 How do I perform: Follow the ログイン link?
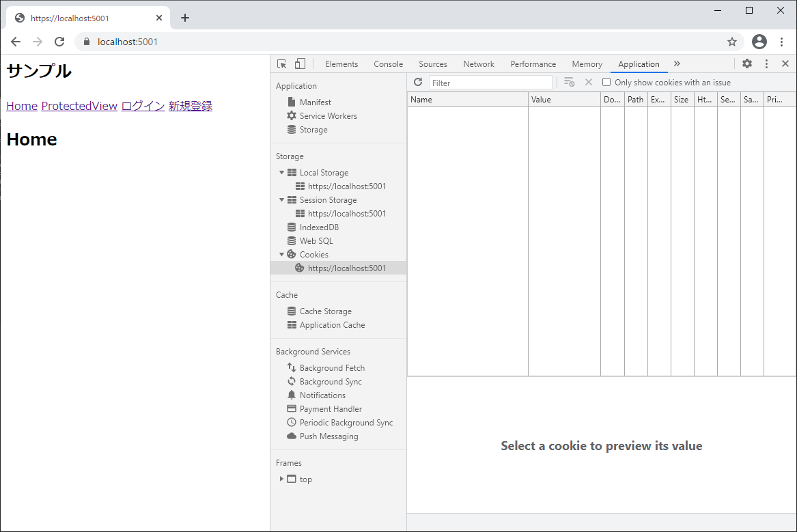pyautogui.click(x=143, y=106)
